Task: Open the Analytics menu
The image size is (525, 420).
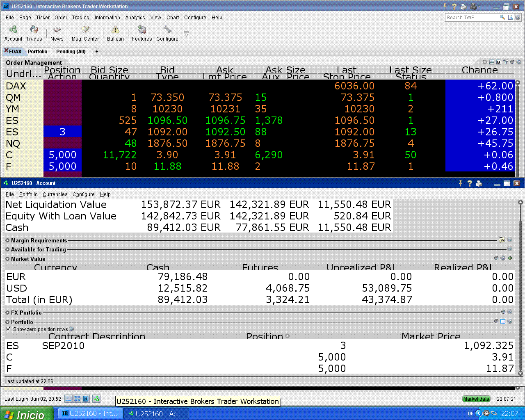Action: coord(135,18)
